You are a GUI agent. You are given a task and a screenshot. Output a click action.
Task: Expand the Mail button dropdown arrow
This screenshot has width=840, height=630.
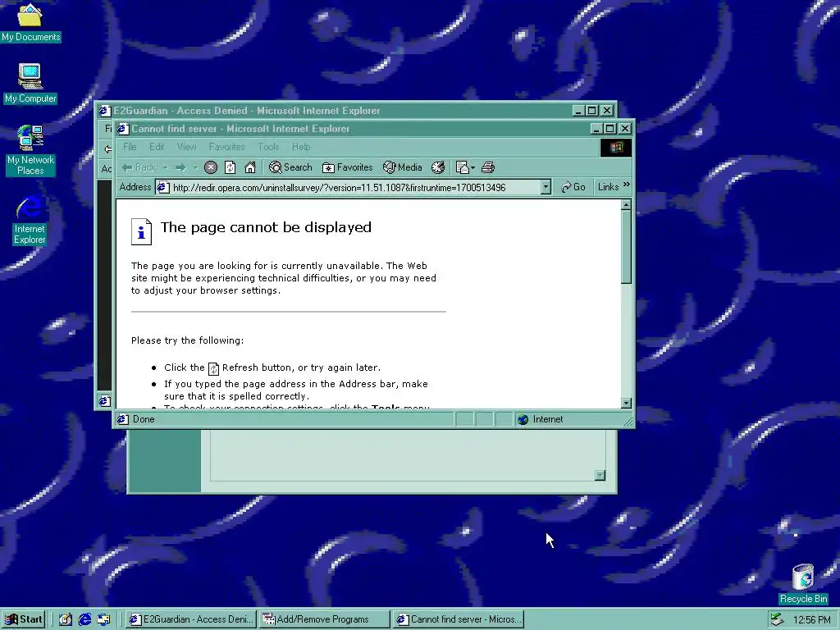coord(473,168)
